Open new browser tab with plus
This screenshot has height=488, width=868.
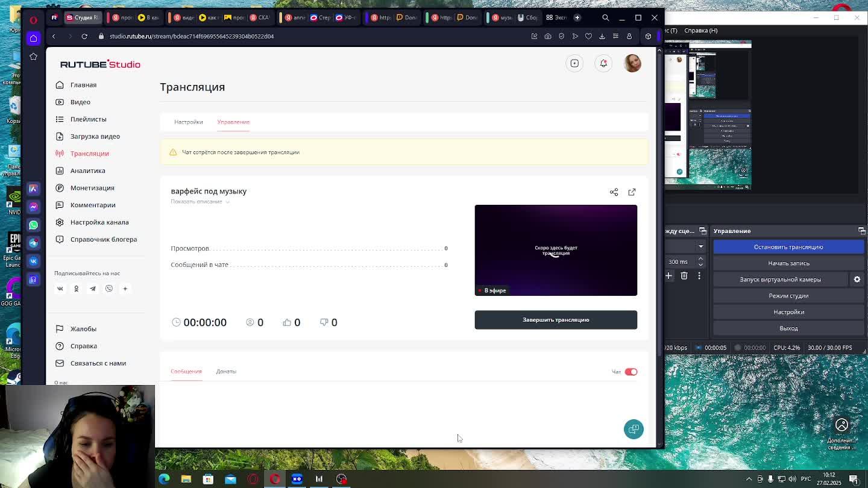click(x=577, y=17)
